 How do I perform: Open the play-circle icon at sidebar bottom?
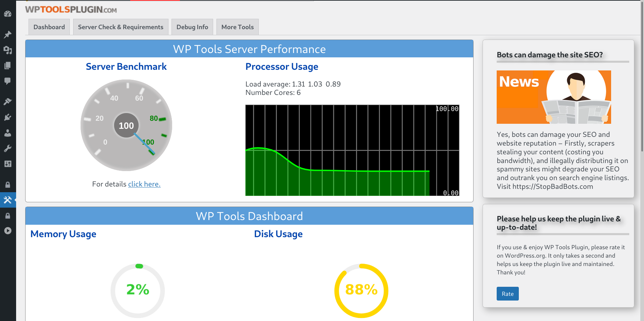point(8,230)
